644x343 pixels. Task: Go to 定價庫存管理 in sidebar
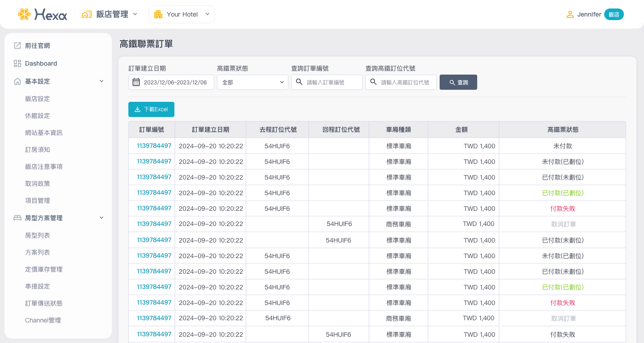click(x=44, y=269)
